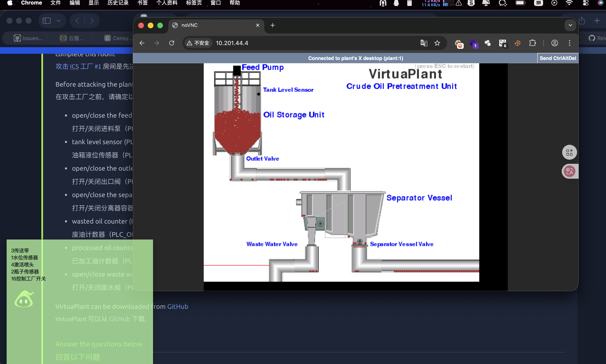This screenshot has width=606, height=364.
Task: Click the red translate floating side button
Action: click(x=569, y=171)
